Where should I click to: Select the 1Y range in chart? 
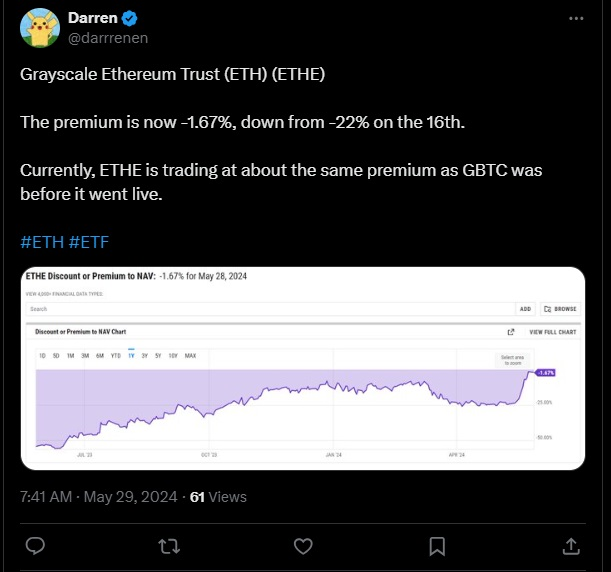[x=131, y=355]
